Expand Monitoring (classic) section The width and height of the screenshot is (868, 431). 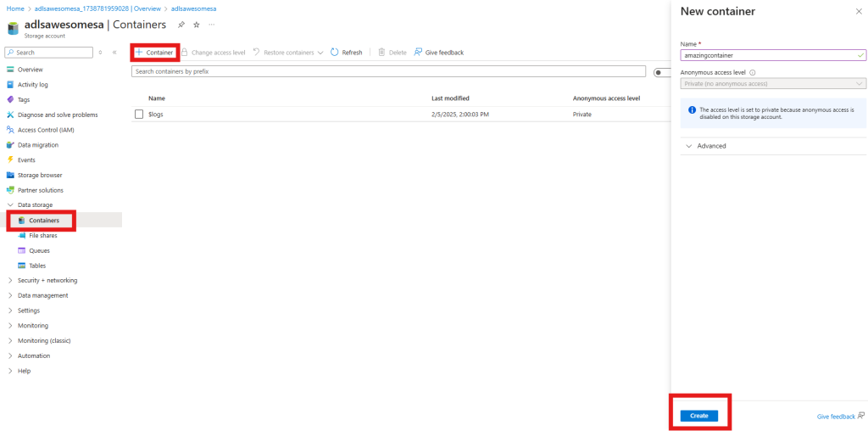click(x=10, y=341)
